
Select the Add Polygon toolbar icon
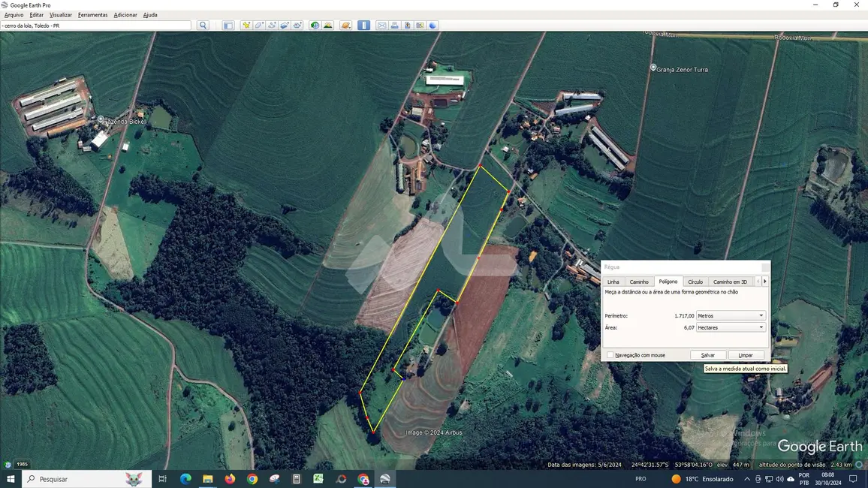click(x=259, y=26)
